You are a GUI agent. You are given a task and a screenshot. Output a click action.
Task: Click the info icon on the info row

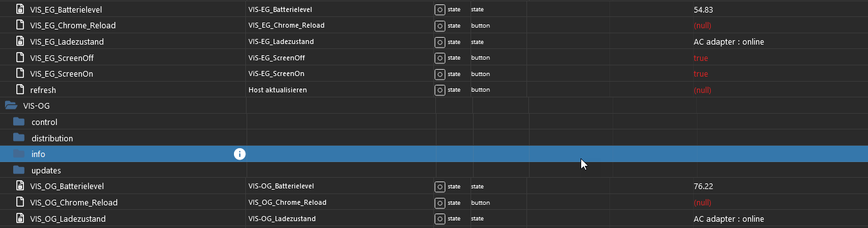point(240,154)
